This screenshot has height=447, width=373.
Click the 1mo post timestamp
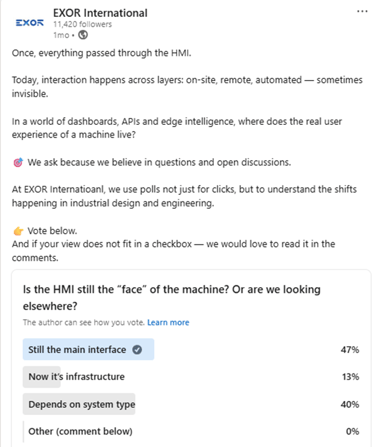[61, 35]
